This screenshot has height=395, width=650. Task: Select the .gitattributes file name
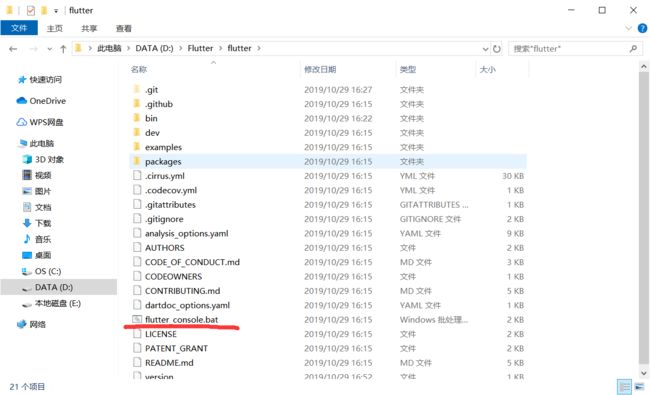(170, 205)
